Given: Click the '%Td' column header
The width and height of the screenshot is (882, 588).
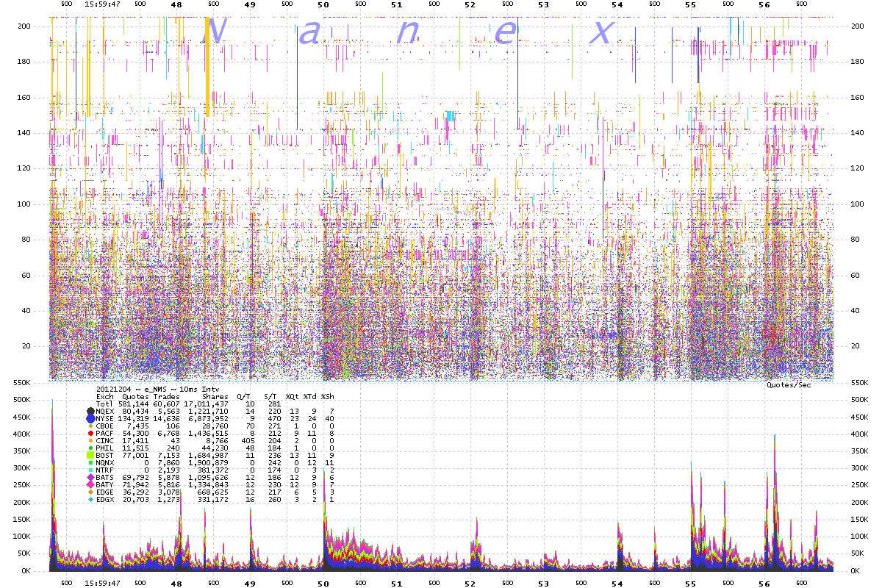Looking at the screenshot, I should coord(309,396).
